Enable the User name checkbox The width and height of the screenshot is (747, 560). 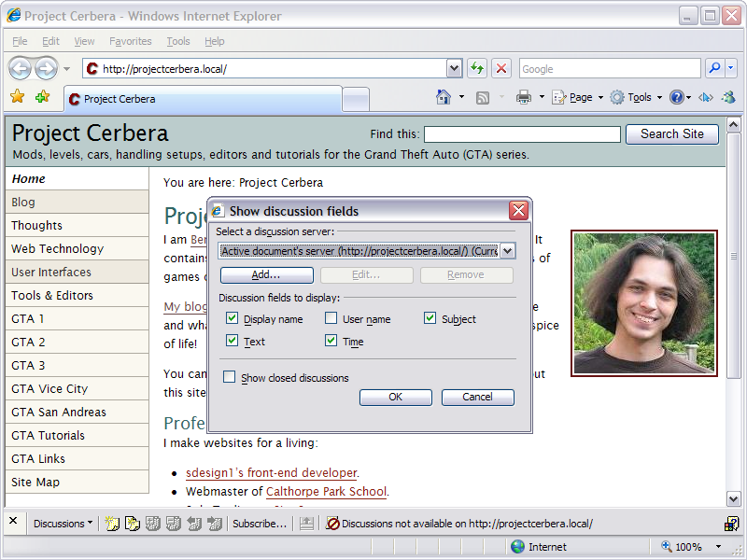pos(331,318)
